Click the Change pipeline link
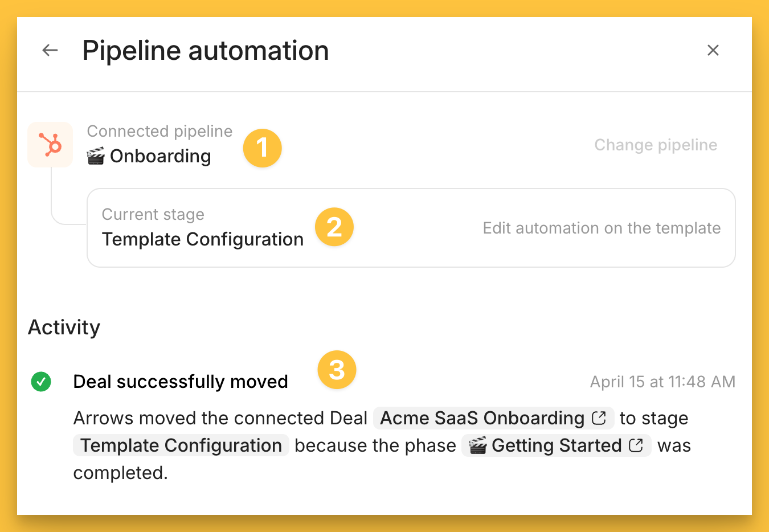 656,145
